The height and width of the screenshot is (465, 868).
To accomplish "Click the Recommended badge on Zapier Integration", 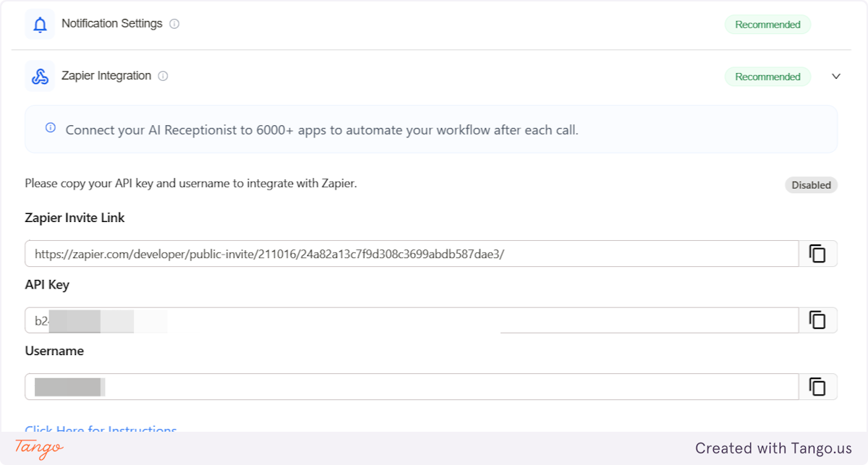I will (x=767, y=77).
